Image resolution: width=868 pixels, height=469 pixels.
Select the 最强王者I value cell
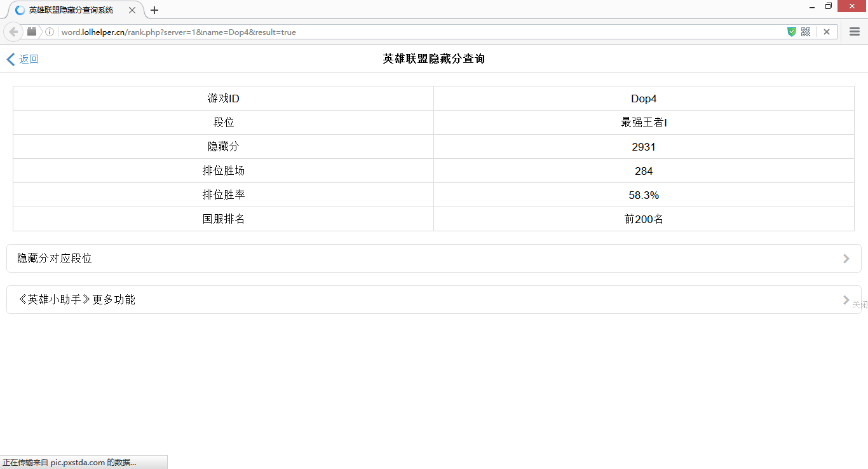644,123
